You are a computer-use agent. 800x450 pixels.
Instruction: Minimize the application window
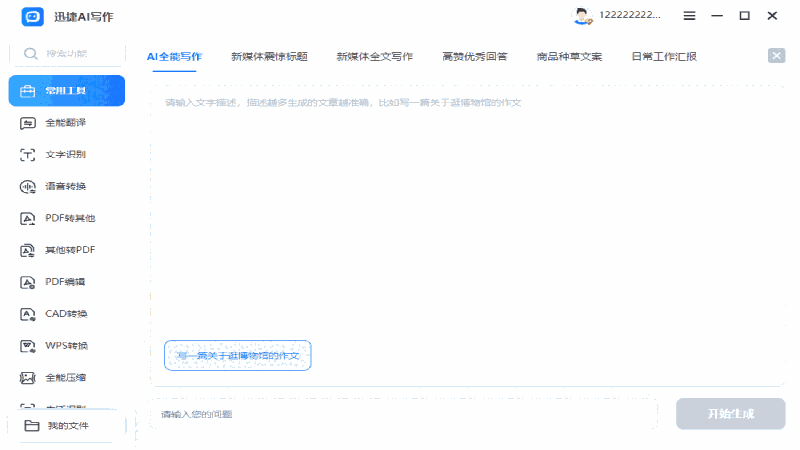(x=717, y=16)
